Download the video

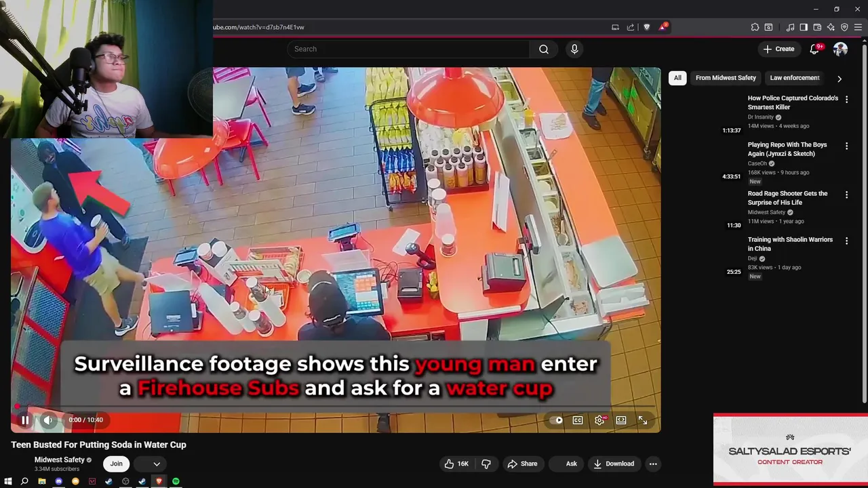(614, 464)
